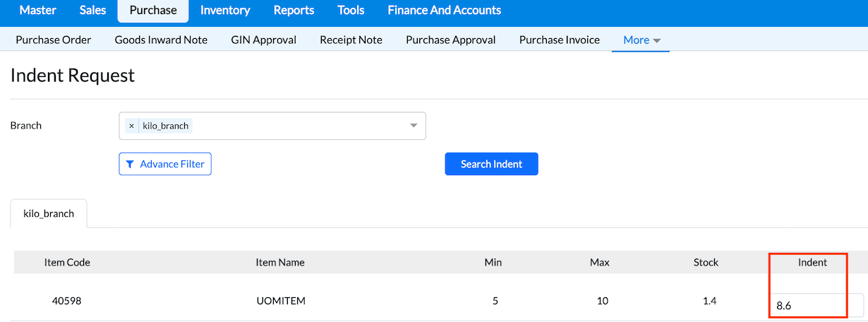868x322 pixels.
Task: Open the Sales menu
Action: coord(92,10)
